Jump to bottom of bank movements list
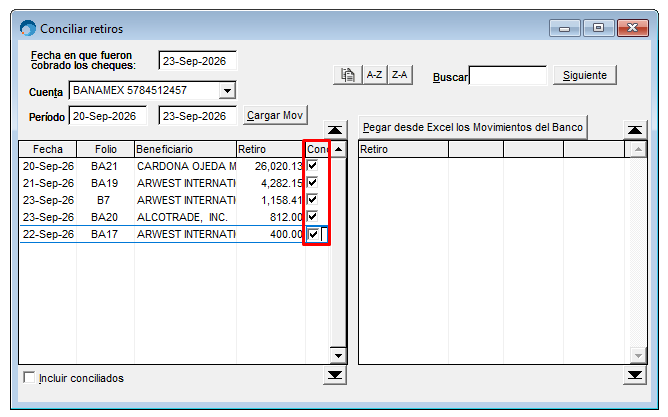The image size is (668, 417). [635, 375]
